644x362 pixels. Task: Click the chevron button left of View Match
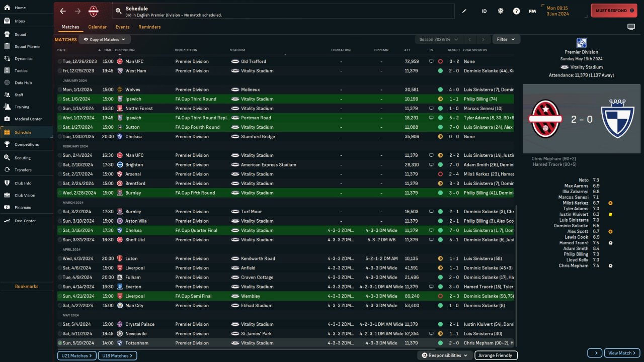click(x=594, y=353)
